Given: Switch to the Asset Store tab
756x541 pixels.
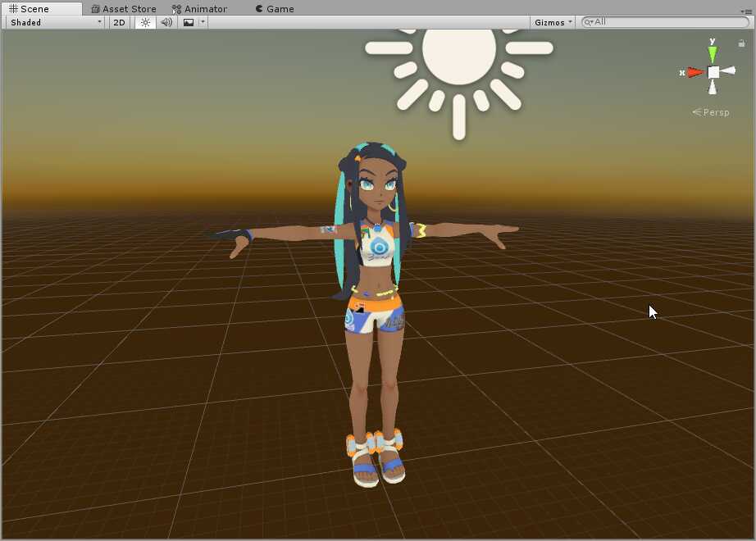Looking at the screenshot, I should click(x=123, y=9).
